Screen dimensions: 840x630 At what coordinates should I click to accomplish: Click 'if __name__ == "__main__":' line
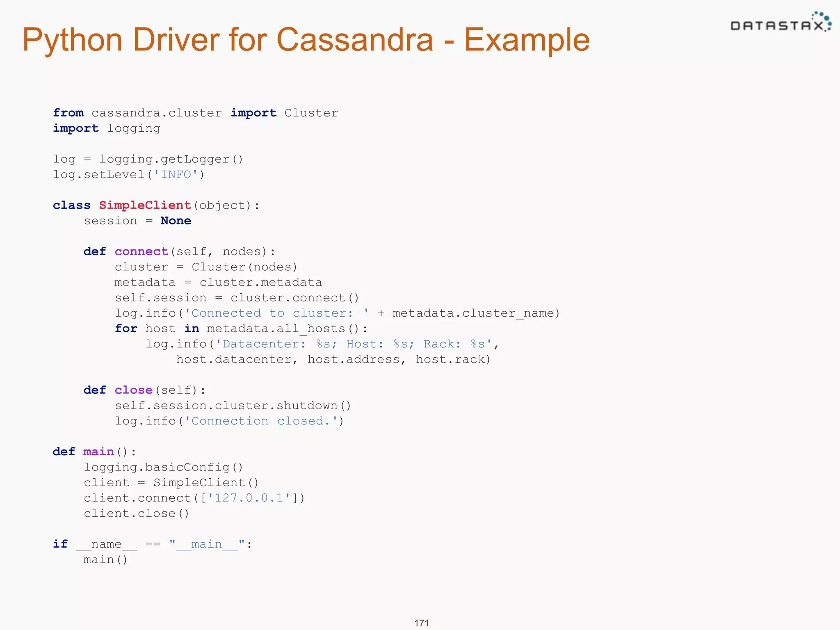tap(153, 545)
